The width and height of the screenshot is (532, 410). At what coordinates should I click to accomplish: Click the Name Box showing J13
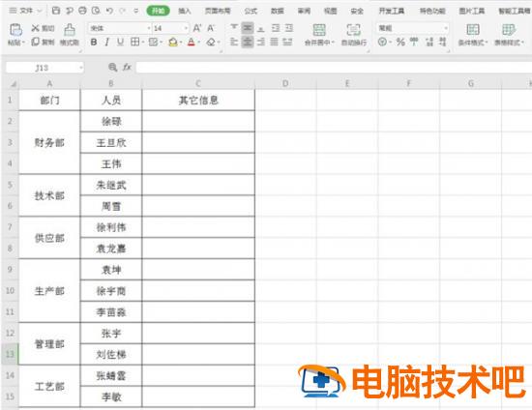coord(44,68)
